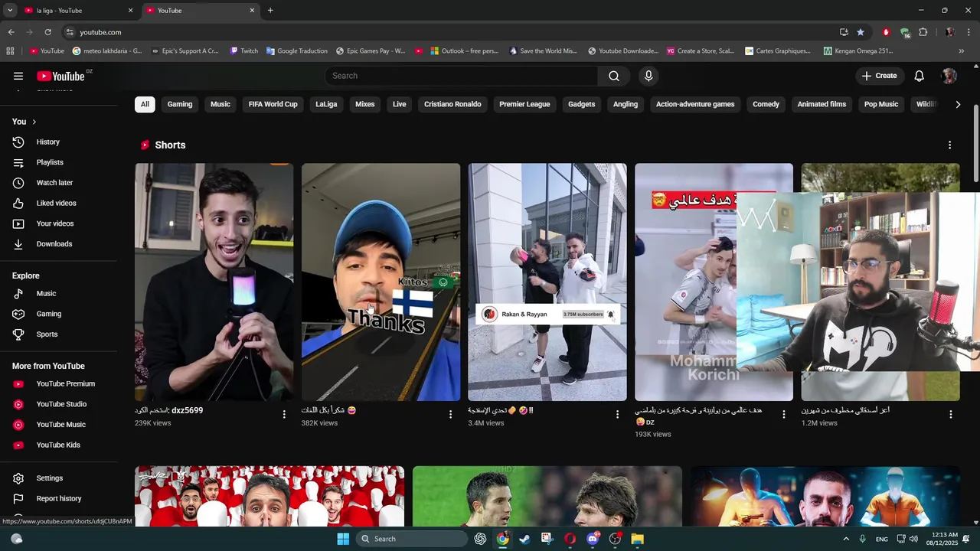This screenshot has width=980, height=551.
Task: Open the Shorts shelf three-dot menu
Action: (949, 145)
